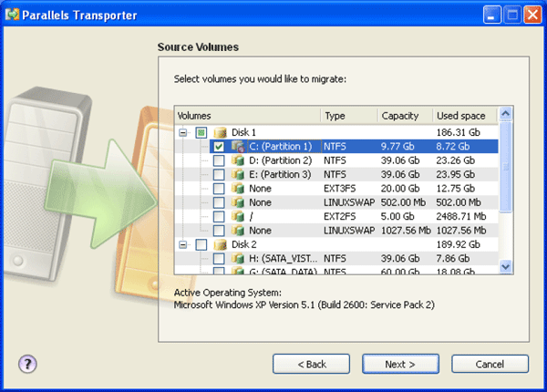Viewport: 547px width, 392px height.
Task: Check the E: (Partition 3) checkbox
Action: [219, 174]
